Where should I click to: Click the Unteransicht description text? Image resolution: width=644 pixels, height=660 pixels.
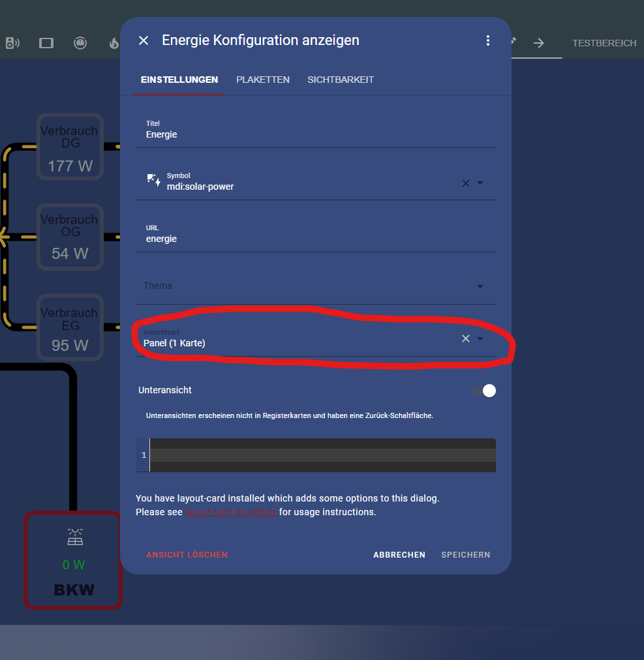coord(289,415)
